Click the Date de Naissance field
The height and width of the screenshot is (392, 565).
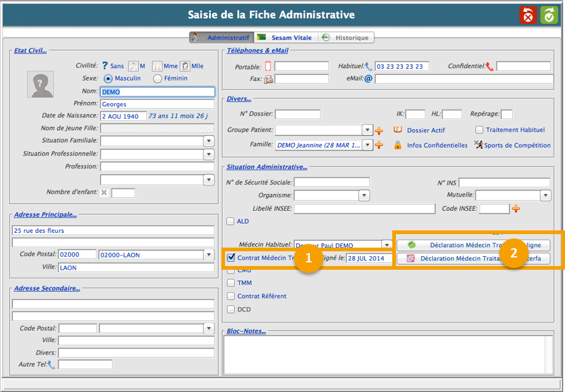pyautogui.click(x=124, y=116)
